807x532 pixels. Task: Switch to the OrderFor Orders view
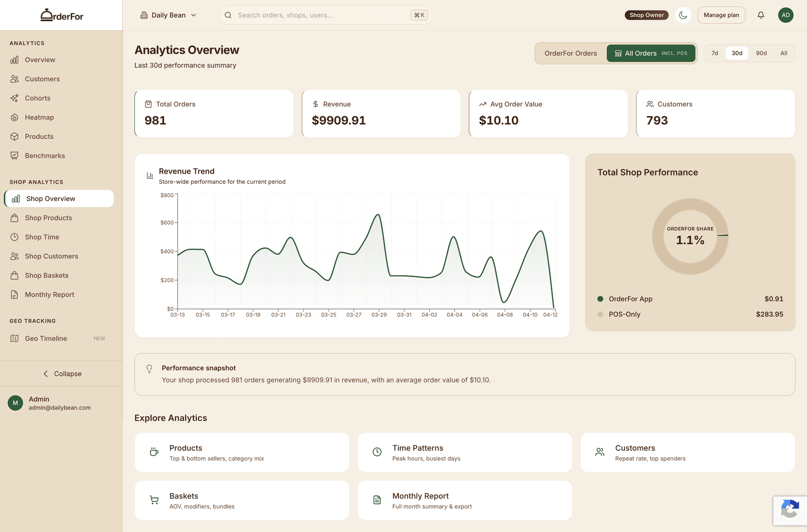pos(570,53)
